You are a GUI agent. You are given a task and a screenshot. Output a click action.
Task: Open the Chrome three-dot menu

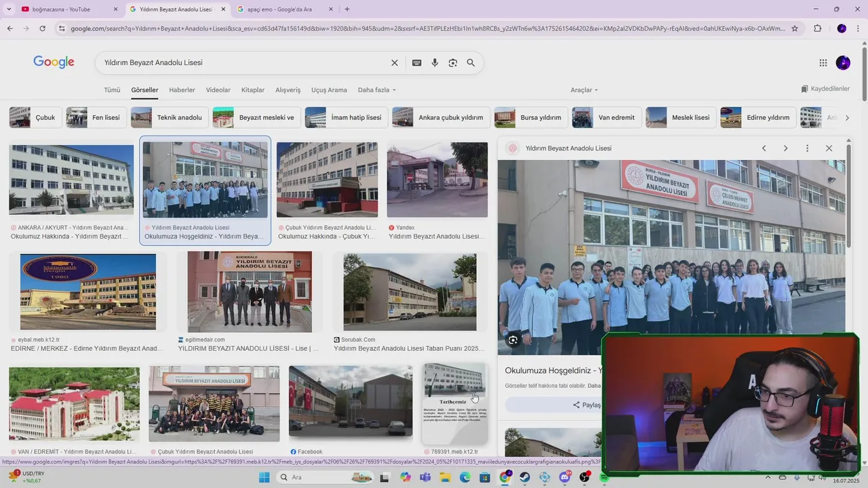click(x=858, y=28)
